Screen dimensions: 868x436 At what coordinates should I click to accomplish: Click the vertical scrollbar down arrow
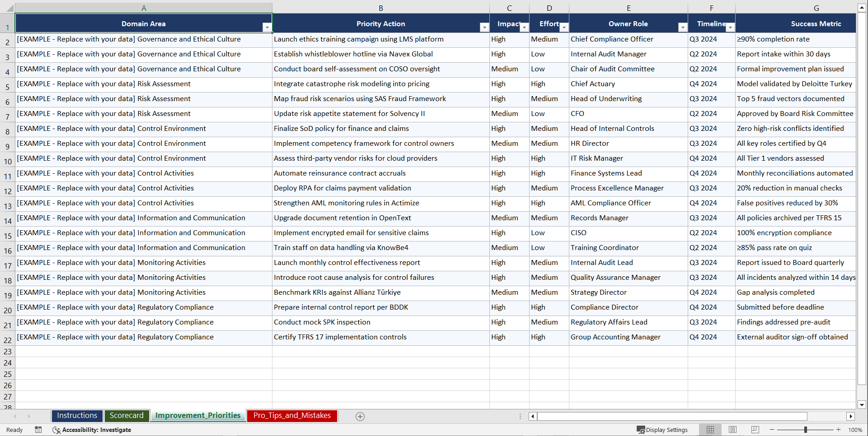click(862, 405)
